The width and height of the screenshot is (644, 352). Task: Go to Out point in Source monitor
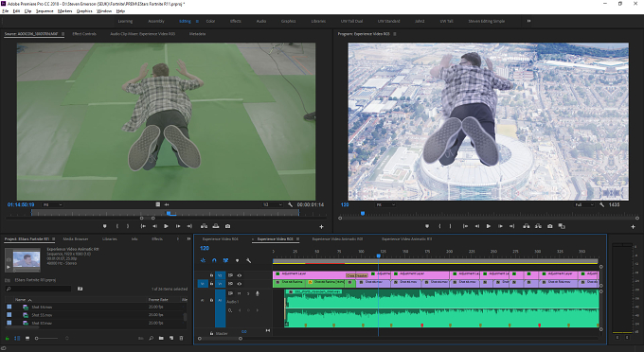189,226
